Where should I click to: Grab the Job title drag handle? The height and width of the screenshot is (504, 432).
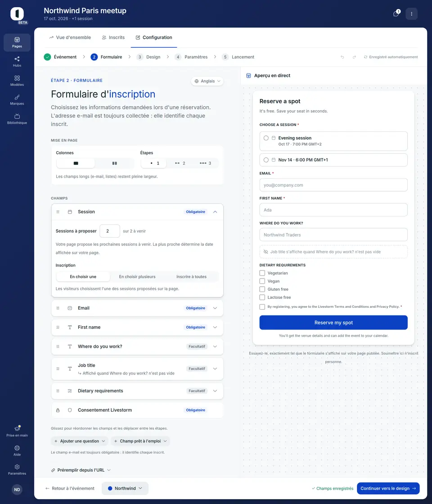[58, 369]
